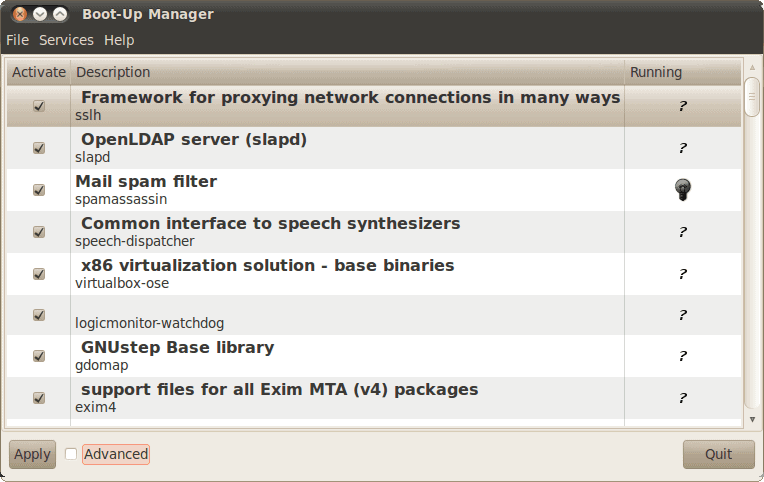Screen dimensions: 764x482
Task: Sort by the Running column header
Action: pyautogui.click(x=656, y=72)
